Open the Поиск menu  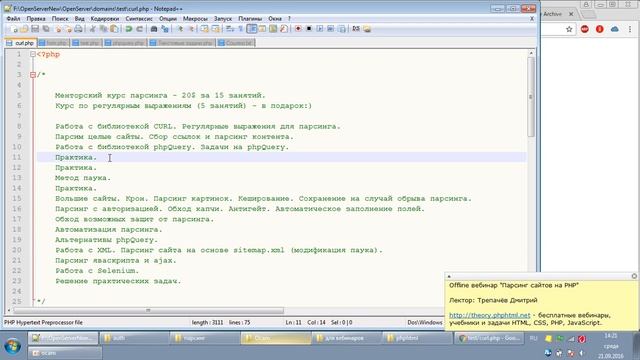point(60,19)
